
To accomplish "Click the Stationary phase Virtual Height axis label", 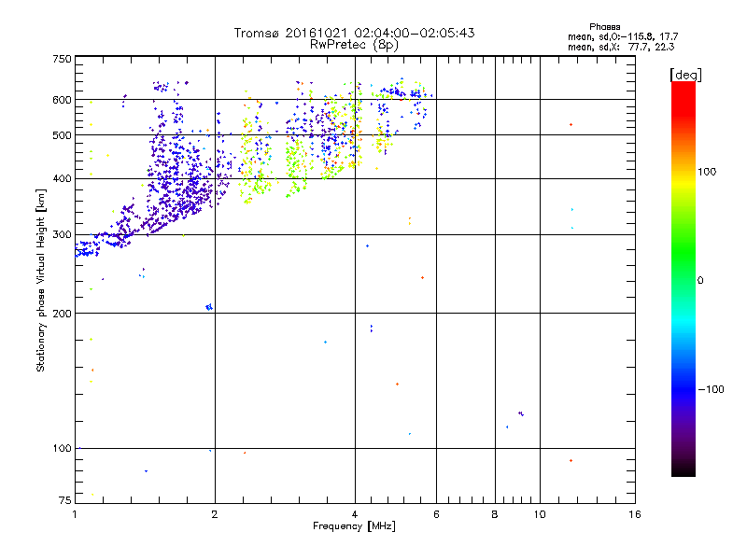I will point(41,280).
